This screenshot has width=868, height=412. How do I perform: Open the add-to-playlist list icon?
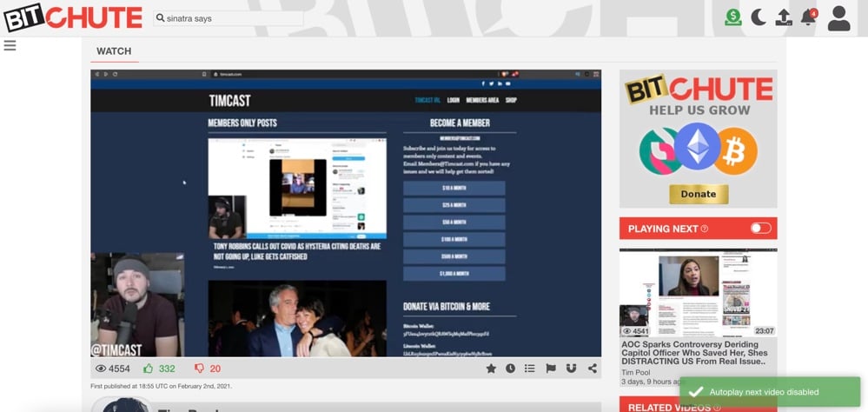[x=530, y=369]
